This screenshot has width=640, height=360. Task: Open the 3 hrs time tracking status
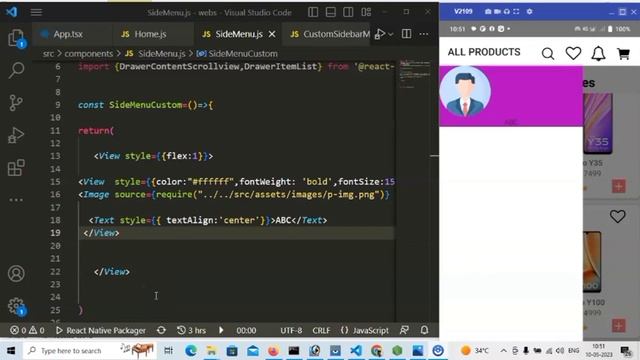tap(191, 330)
